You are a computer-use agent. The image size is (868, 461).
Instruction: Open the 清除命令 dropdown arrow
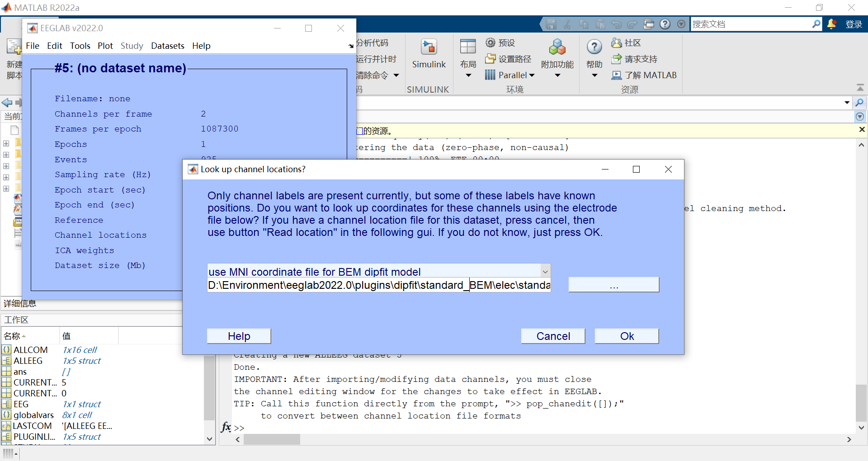[396, 75]
